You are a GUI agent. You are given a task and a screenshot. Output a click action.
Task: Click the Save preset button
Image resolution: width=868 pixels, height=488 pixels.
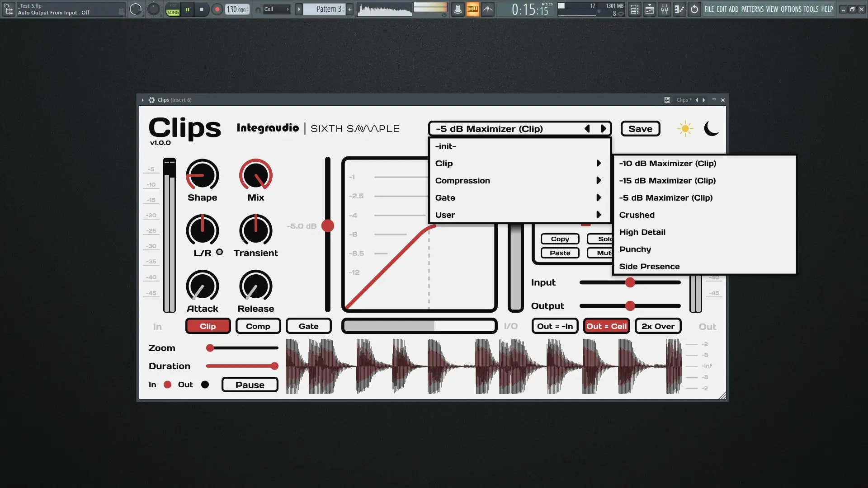pyautogui.click(x=640, y=129)
